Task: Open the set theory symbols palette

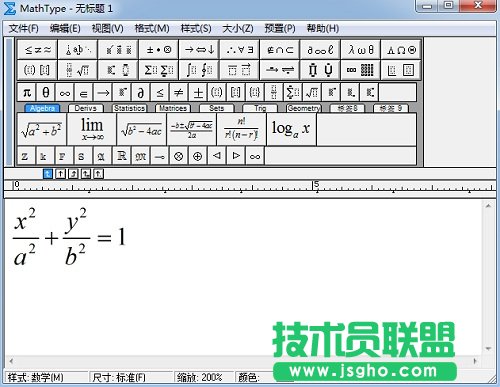Action: click(280, 50)
